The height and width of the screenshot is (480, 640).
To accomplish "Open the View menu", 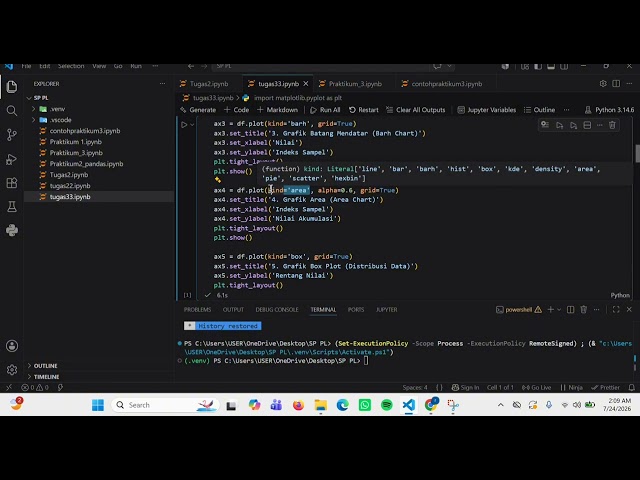I will point(99,66).
